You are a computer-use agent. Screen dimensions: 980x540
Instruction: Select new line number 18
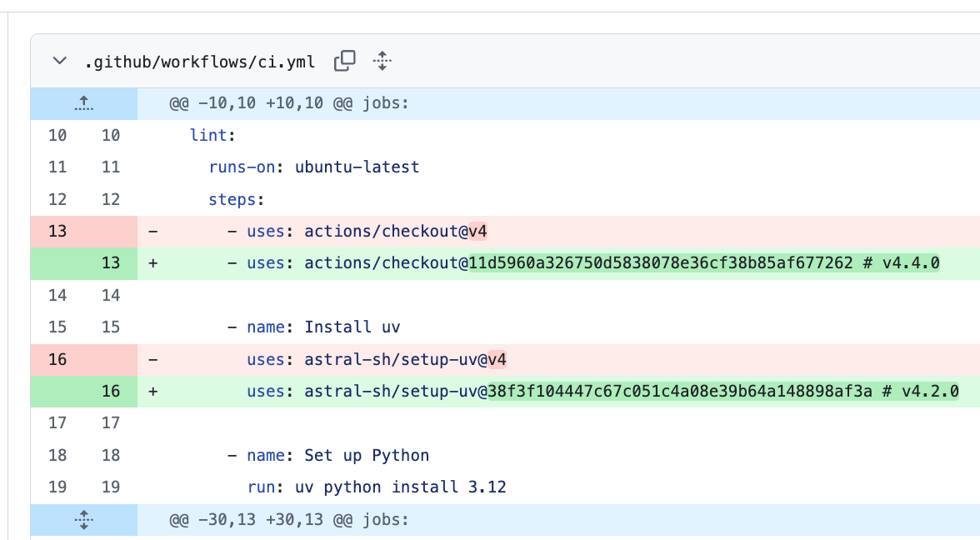tap(111, 455)
